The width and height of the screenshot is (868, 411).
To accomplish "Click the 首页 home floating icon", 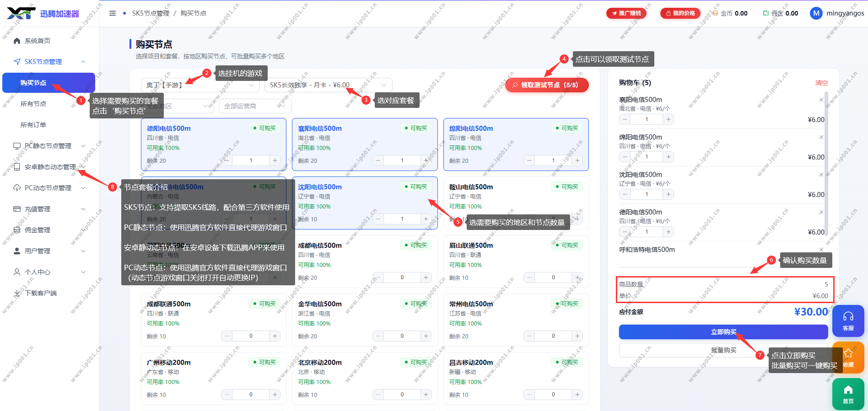I will tap(848, 394).
